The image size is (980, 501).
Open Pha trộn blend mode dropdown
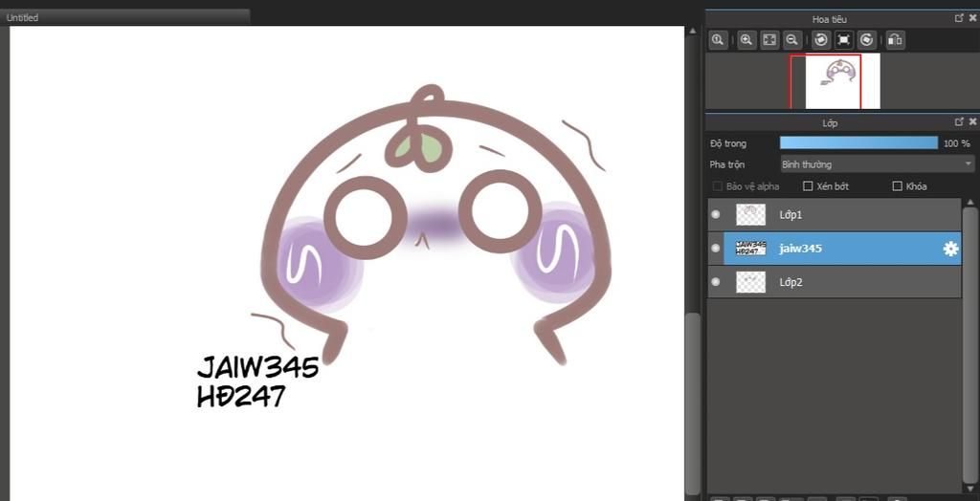(877, 164)
